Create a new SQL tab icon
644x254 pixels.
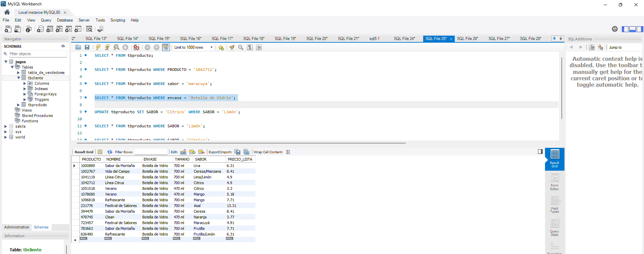click(x=8, y=29)
